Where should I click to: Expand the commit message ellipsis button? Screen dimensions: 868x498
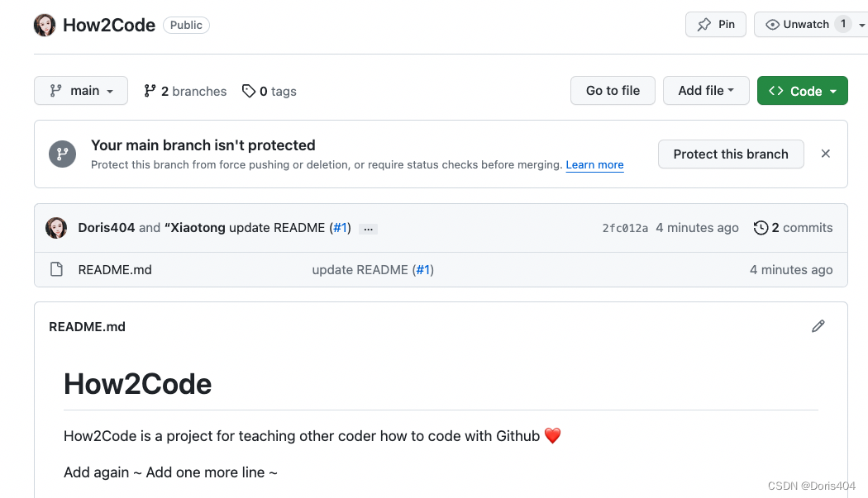coord(368,229)
